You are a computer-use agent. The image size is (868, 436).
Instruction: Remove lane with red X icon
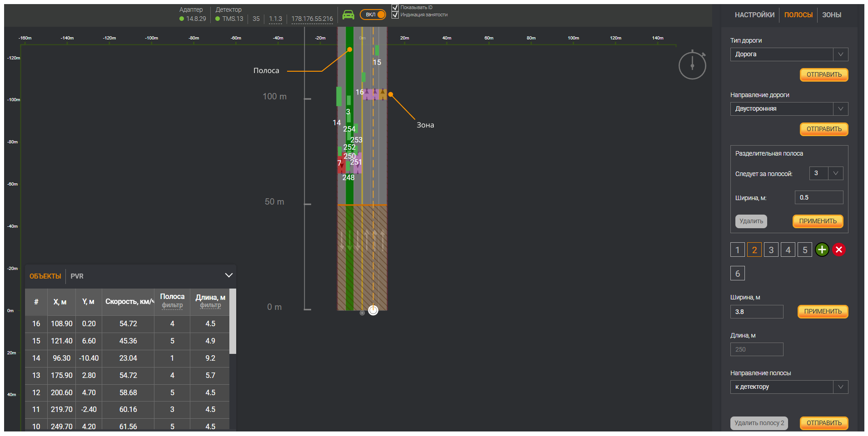pos(839,250)
